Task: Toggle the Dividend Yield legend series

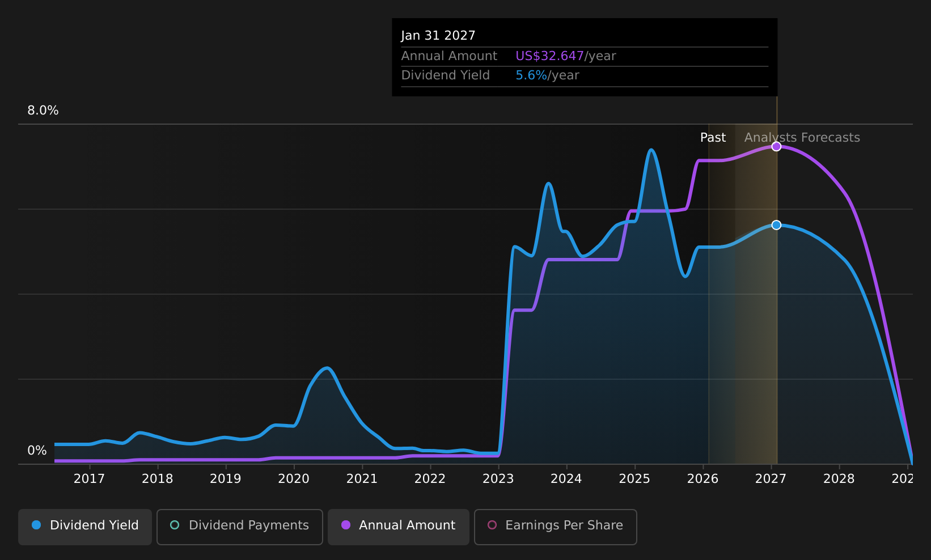Action: point(85,527)
